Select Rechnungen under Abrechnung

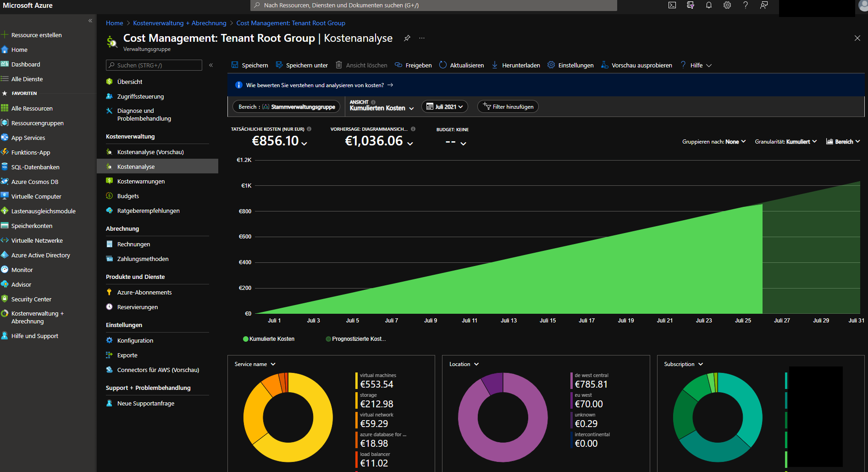tap(133, 244)
